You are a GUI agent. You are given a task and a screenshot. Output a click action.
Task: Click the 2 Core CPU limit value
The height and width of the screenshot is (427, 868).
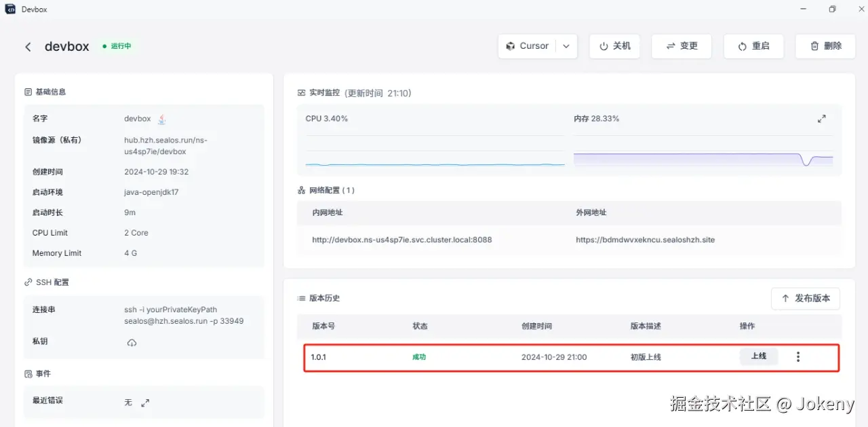[136, 233]
